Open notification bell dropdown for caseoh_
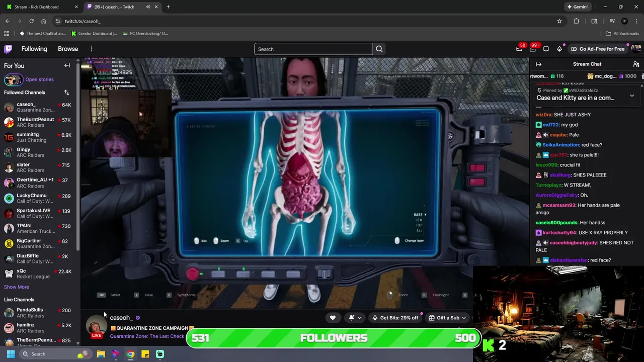This screenshot has width=644, height=362. 355,318
